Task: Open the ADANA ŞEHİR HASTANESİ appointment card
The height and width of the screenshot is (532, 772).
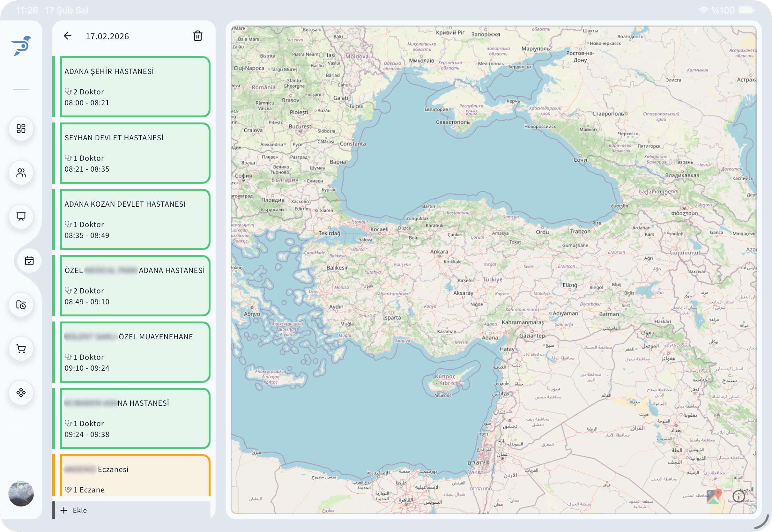Action: pos(134,87)
